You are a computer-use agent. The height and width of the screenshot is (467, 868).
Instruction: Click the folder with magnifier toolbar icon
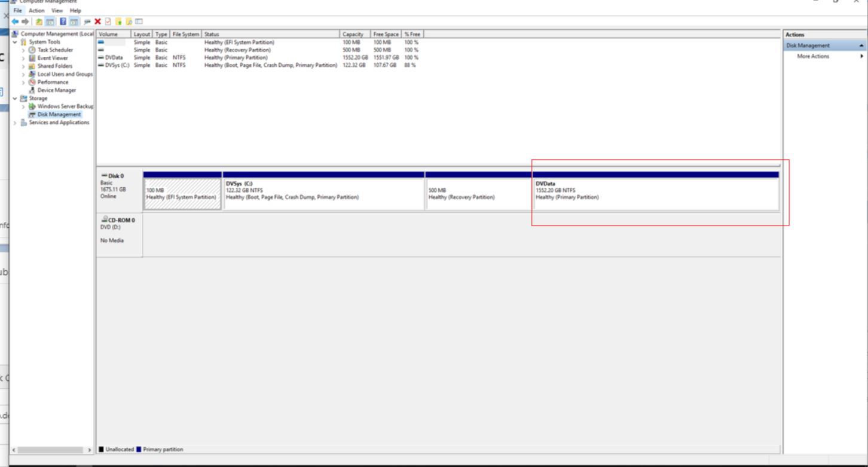[x=129, y=22]
